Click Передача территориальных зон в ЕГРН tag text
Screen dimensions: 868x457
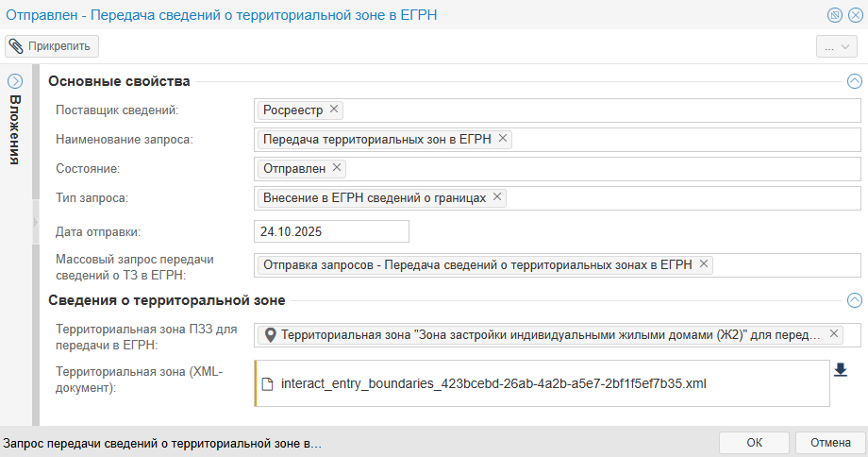377,140
